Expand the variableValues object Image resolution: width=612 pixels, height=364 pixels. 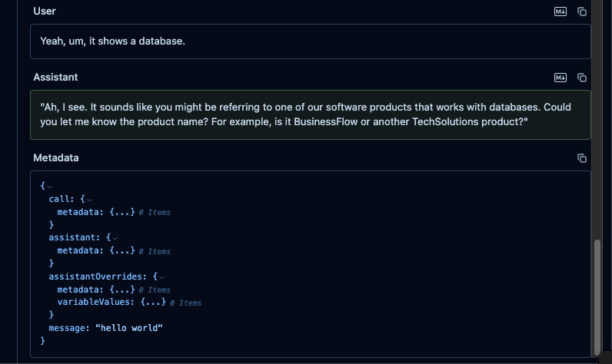pos(153,303)
